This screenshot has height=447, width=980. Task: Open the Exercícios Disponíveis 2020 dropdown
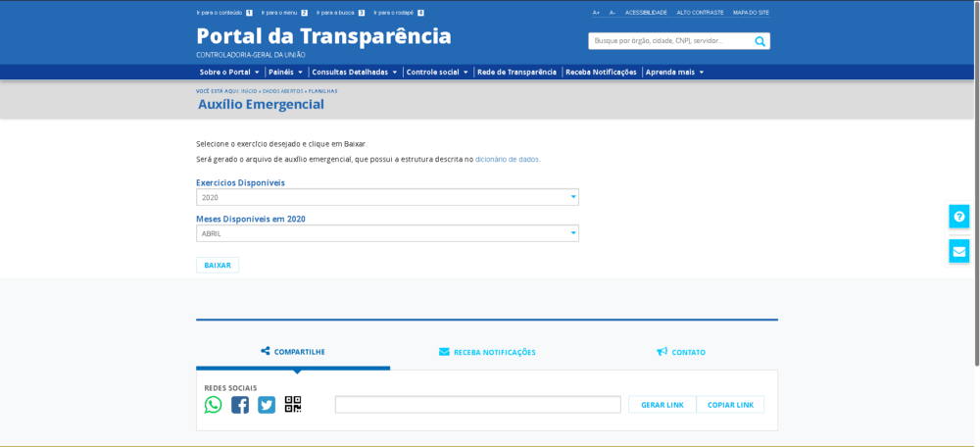pos(387,197)
